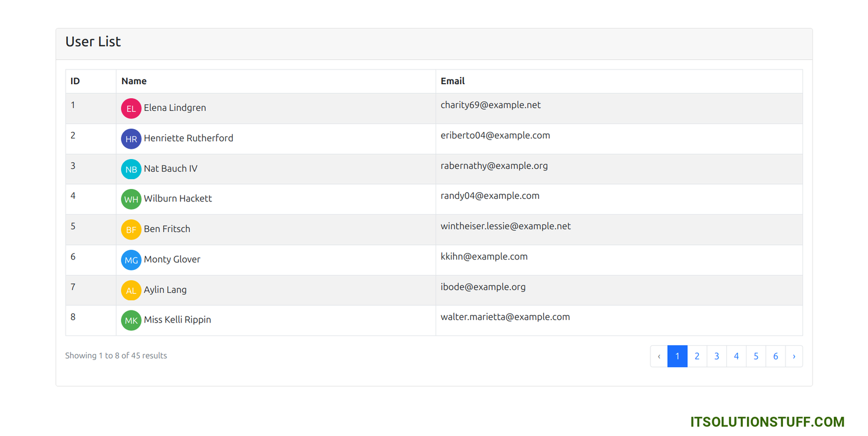The height and width of the screenshot is (436, 868).
Task: Open the last page, number 6
Action: tap(775, 357)
